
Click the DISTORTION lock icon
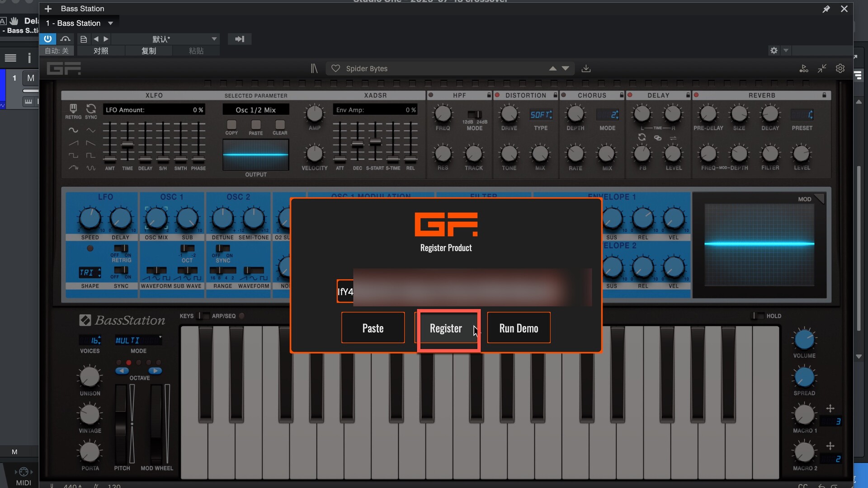coord(555,95)
